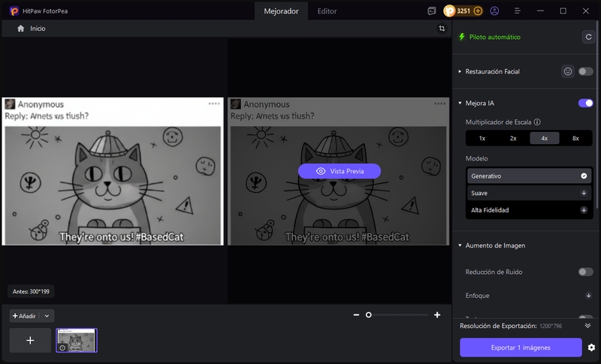
Task: Collapse the Aumento de Imagen section
Action: tap(459, 245)
